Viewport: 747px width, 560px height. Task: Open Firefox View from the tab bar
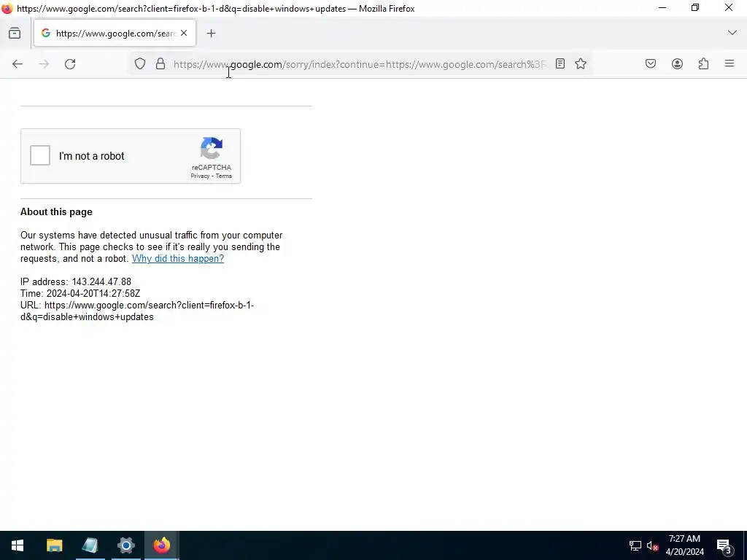coord(15,34)
